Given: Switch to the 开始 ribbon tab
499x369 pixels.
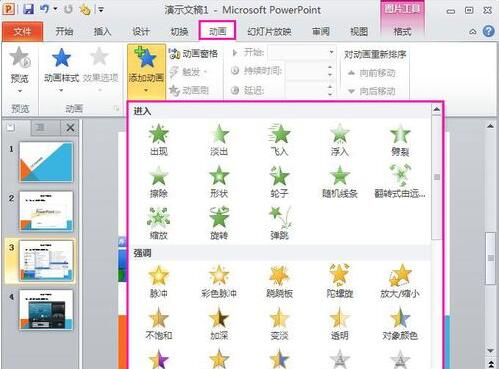Looking at the screenshot, I should [64, 32].
